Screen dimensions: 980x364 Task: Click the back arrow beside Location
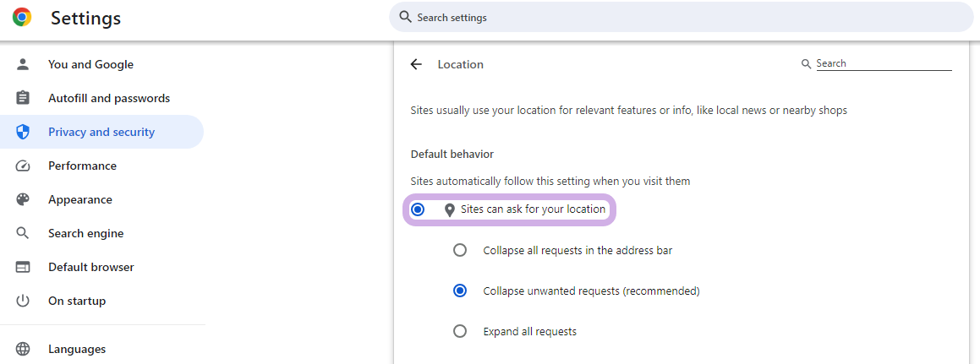(x=416, y=64)
